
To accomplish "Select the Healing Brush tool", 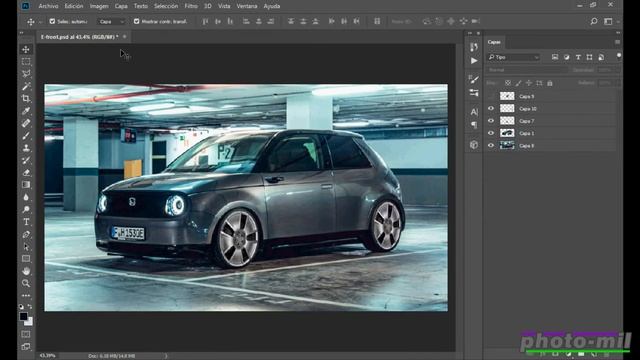I will (26, 123).
